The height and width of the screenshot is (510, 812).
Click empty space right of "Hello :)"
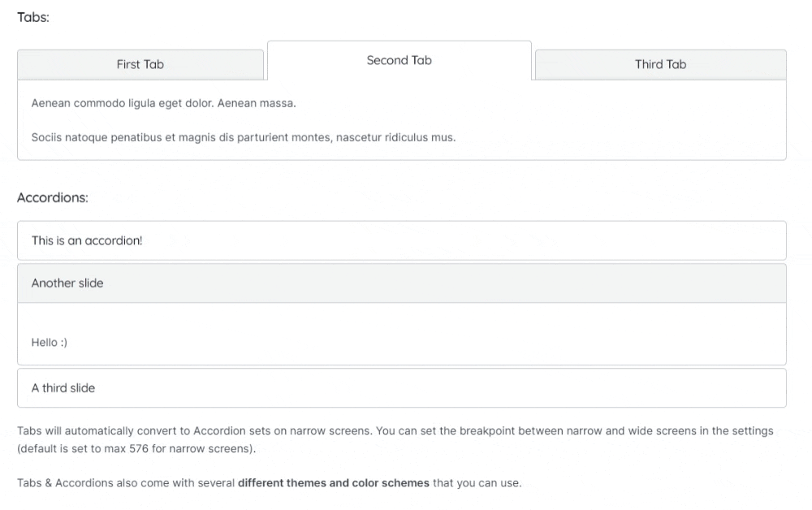click(x=406, y=343)
